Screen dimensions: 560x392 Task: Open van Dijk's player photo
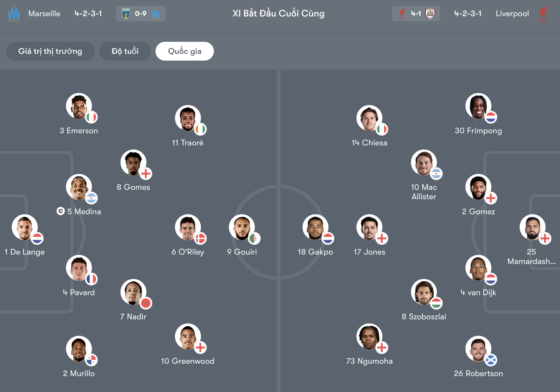[478, 268]
